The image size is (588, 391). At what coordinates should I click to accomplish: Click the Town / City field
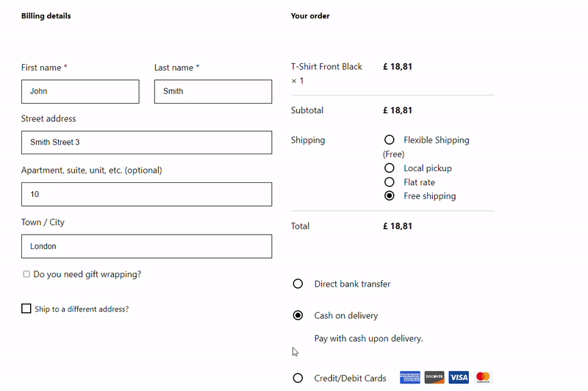146,246
